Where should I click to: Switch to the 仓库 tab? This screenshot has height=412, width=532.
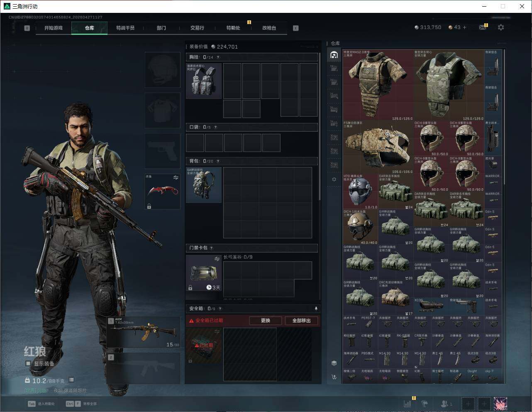click(90, 28)
